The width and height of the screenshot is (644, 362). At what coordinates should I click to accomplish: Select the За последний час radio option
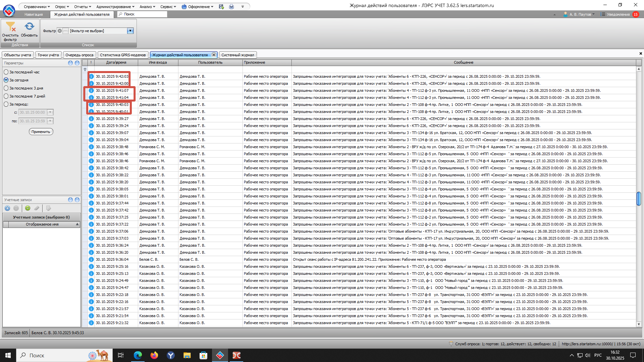click(6, 72)
